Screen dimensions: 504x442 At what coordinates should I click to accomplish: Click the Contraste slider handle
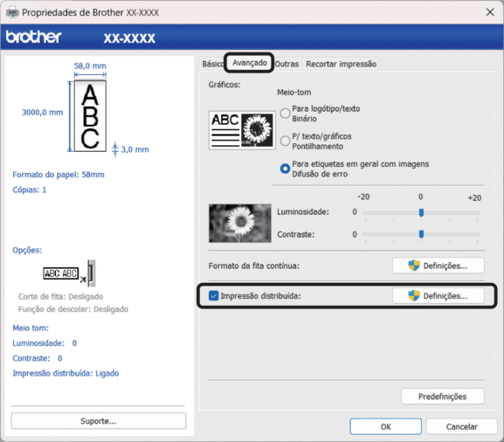point(421,234)
